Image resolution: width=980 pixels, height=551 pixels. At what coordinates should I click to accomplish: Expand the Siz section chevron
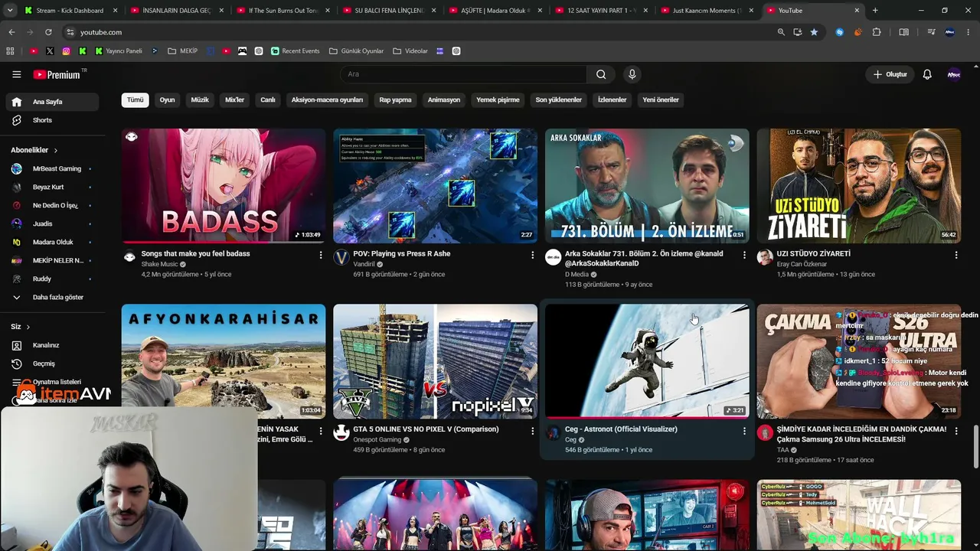[28, 327]
